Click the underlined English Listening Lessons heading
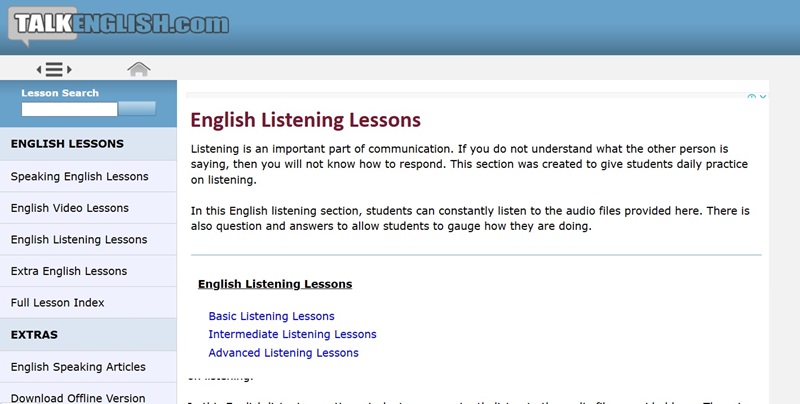The width and height of the screenshot is (800, 404). pyautogui.click(x=275, y=284)
